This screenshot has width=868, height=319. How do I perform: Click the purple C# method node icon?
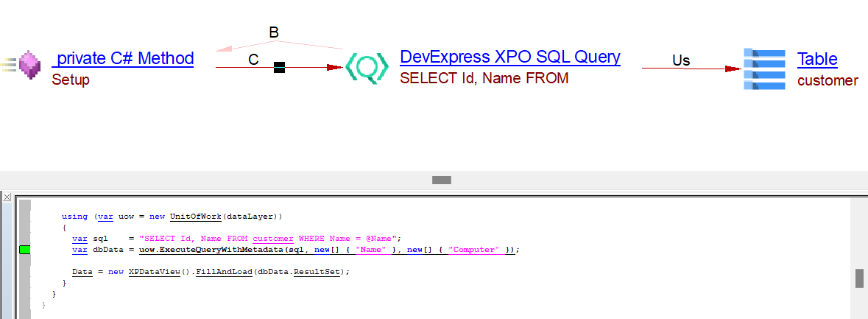[x=29, y=66]
